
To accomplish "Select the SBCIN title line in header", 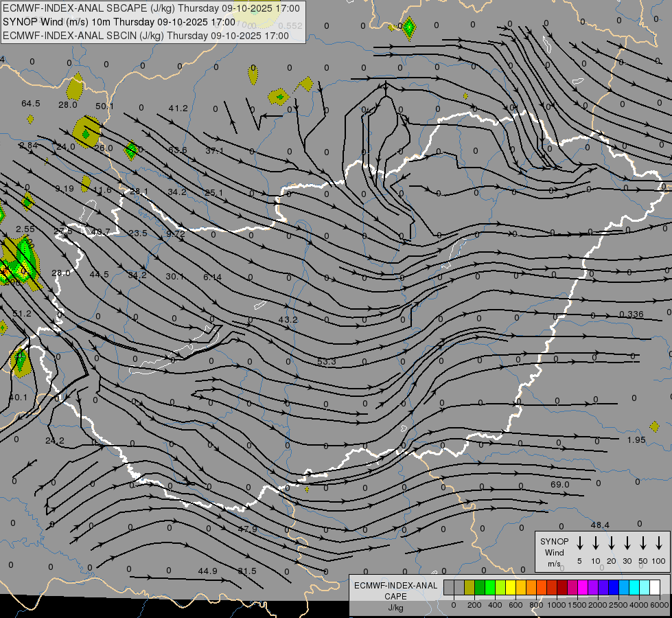I will pyautogui.click(x=146, y=36).
